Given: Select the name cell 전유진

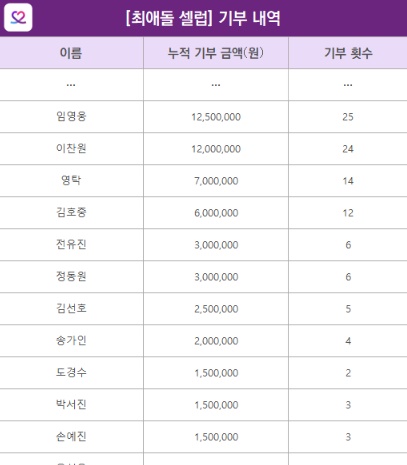Looking at the screenshot, I should pos(71,244).
